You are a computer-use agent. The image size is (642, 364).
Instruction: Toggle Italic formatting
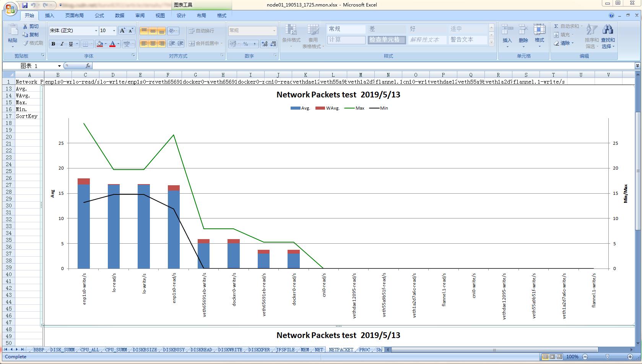(x=62, y=44)
